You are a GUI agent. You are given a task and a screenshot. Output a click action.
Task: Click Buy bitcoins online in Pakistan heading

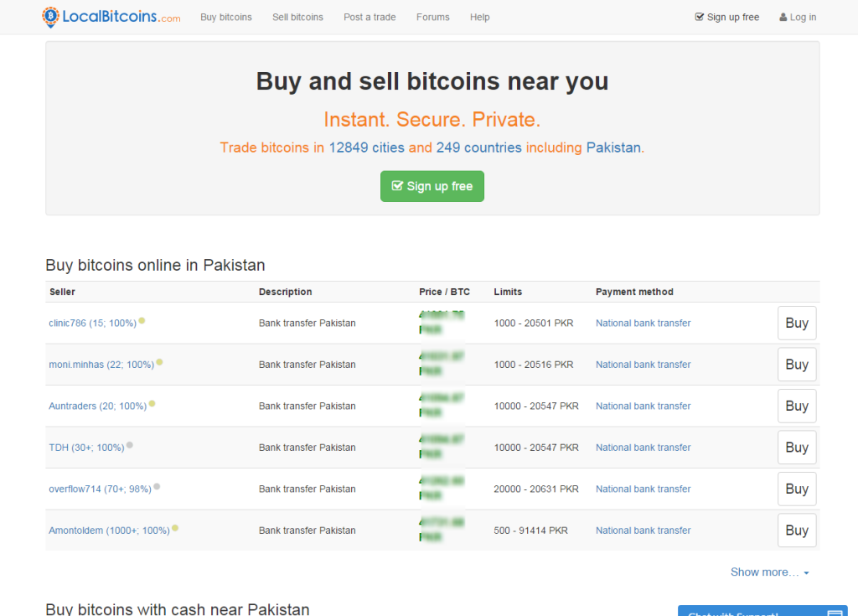click(155, 265)
